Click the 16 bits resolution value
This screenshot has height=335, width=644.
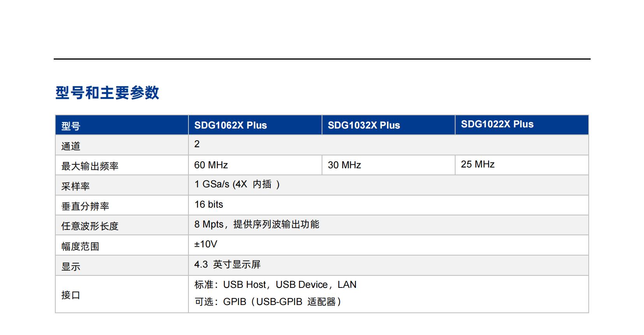[209, 205]
